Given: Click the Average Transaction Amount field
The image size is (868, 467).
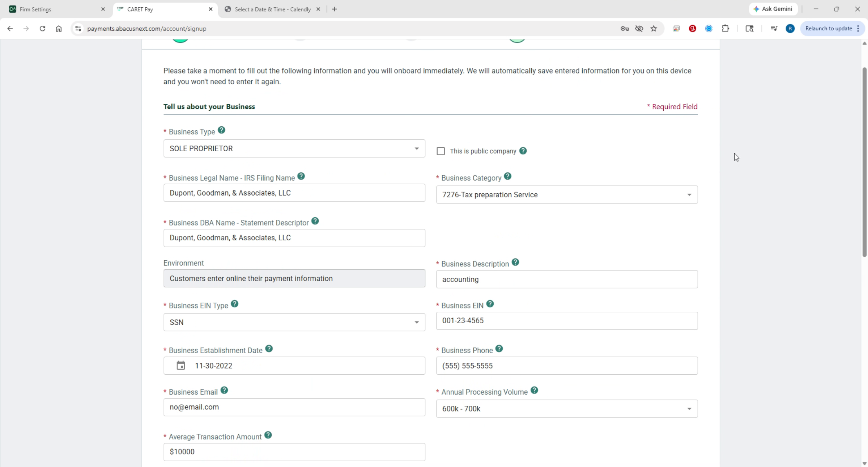Looking at the screenshot, I should pos(294,452).
